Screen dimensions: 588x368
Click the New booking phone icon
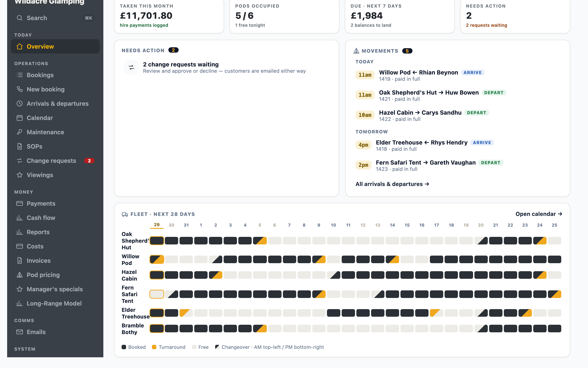[20, 89]
